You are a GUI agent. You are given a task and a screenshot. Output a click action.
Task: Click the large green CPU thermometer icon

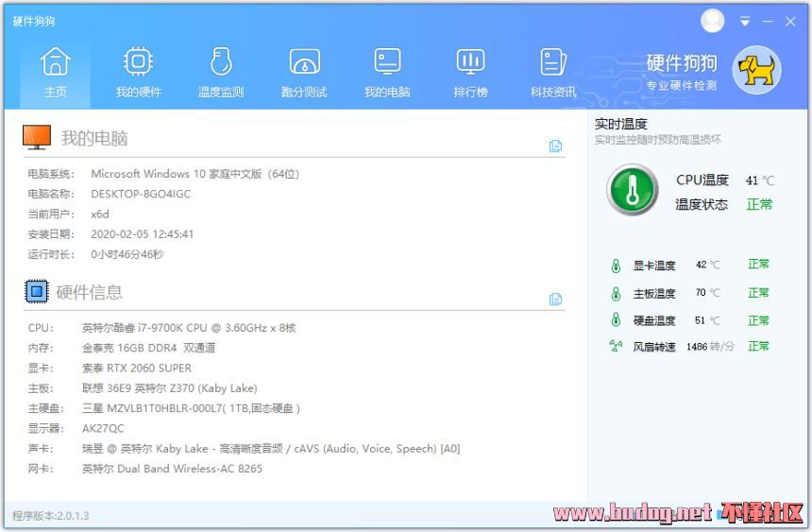[x=633, y=190]
